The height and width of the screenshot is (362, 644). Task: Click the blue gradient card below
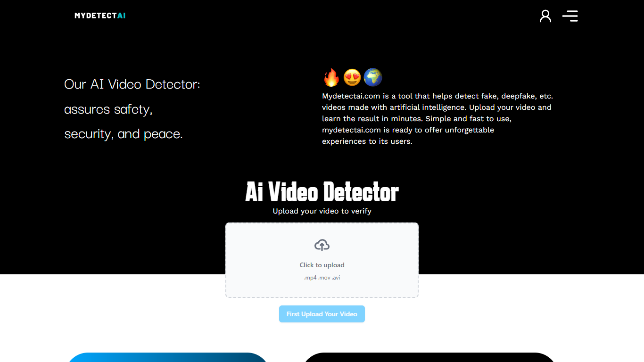tap(168, 357)
